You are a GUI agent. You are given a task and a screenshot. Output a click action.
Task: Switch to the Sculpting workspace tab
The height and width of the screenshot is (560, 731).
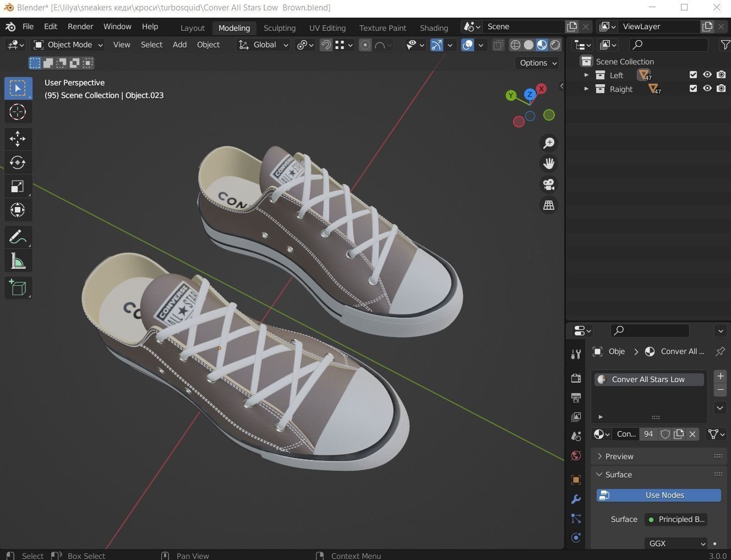click(279, 28)
